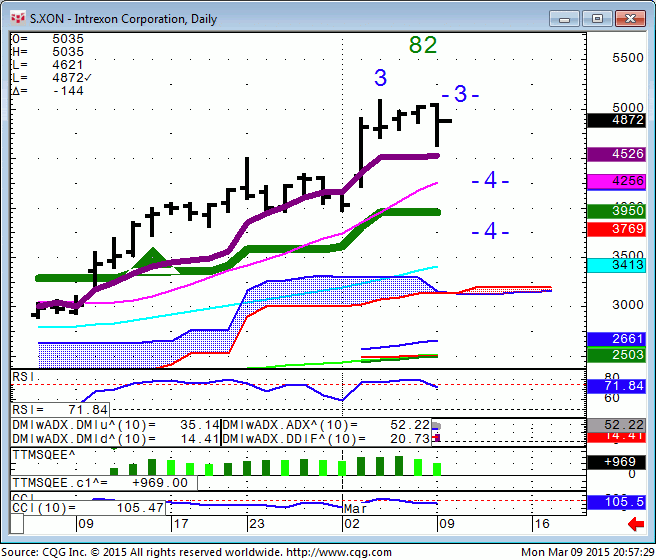Click the blue 3 above the price bars

click(x=380, y=78)
